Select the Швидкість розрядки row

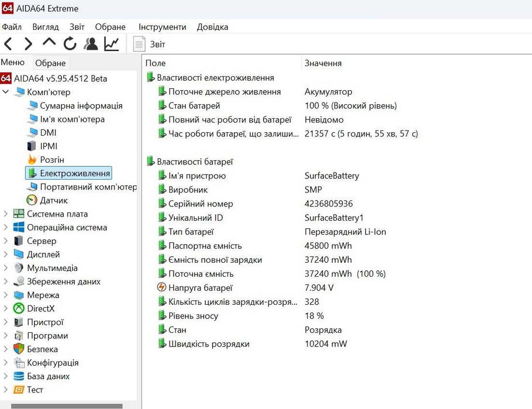pyautogui.click(x=253, y=344)
